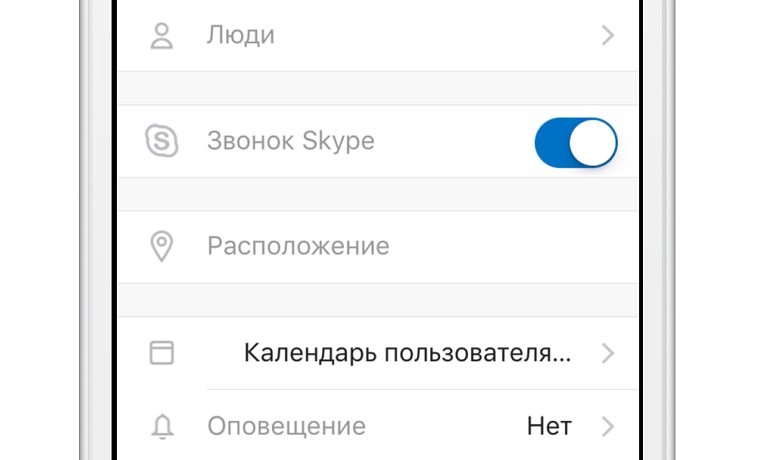Image resolution: width=760 pixels, height=460 pixels.
Task: Click the notification bell icon
Action: coord(161,428)
